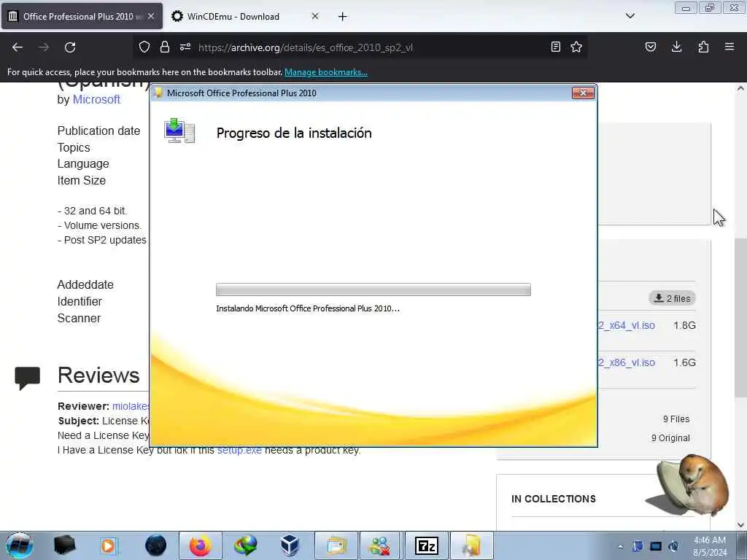Open the Microsoft author link
The height and width of the screenshot is (560, 747).
96,99
